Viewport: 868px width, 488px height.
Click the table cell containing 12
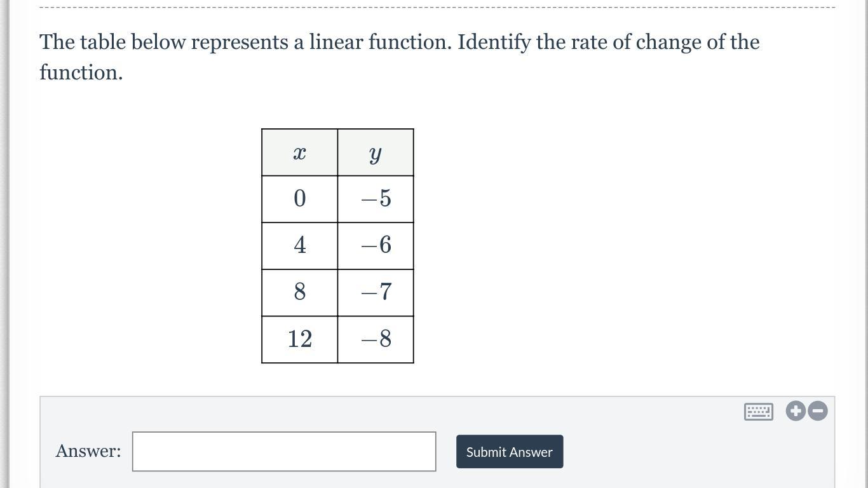click(x=299, y=339)
